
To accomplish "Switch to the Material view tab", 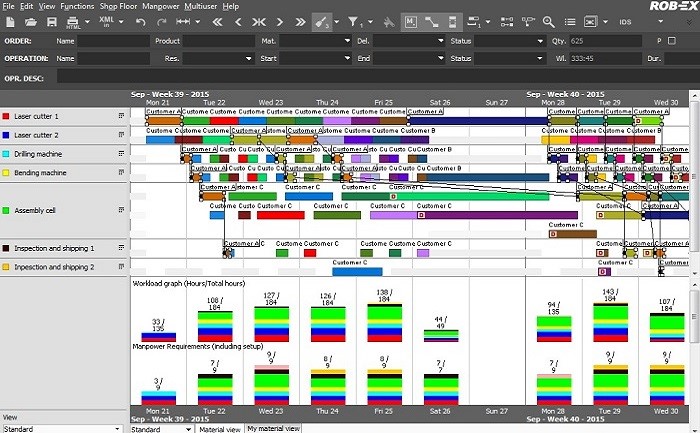I will 220,429.
